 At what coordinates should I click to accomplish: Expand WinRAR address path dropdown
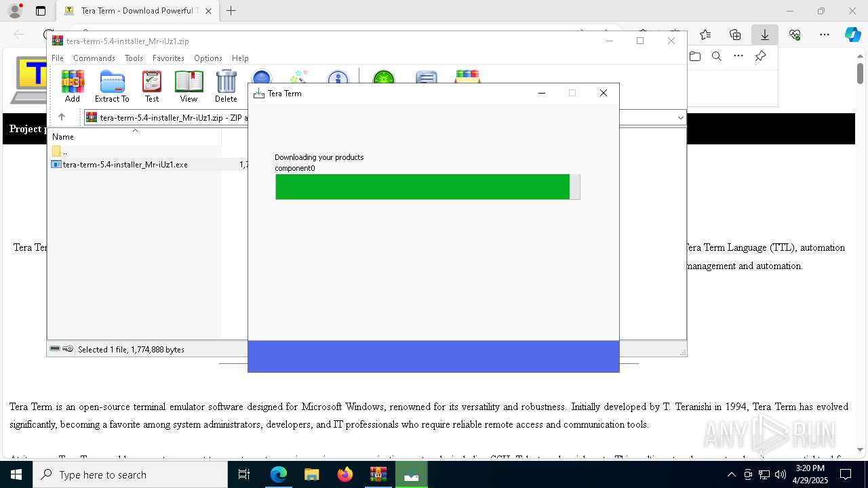[680, 118]
